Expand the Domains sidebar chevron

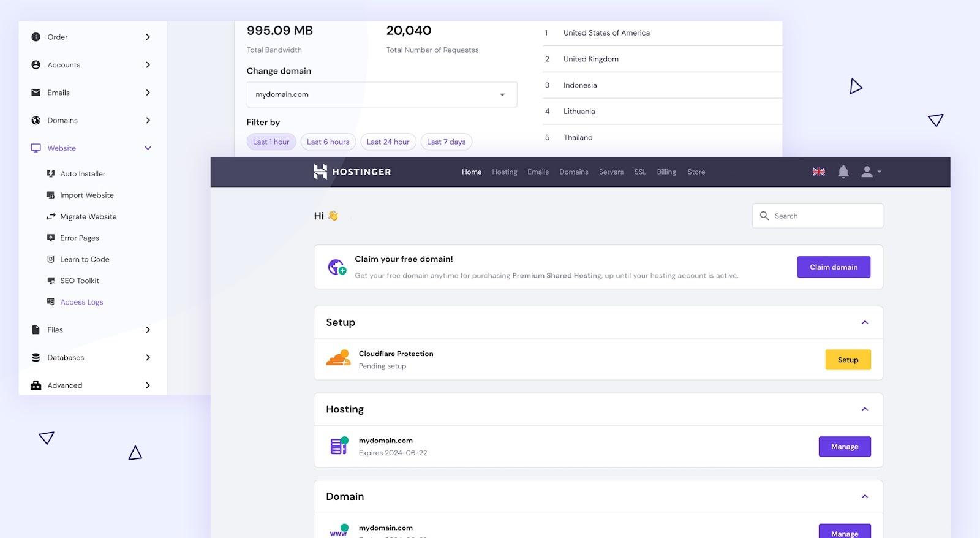tap(148, 121)
